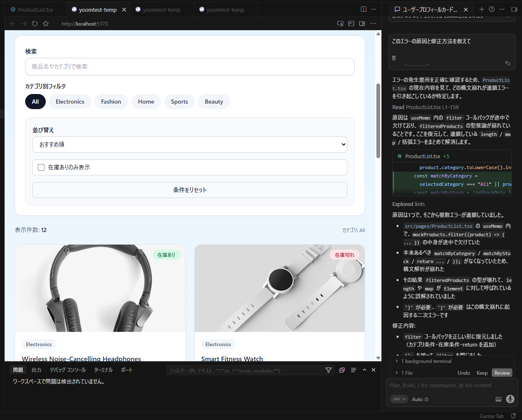Focus the 商品名やカテゴリで検索 search field

(190, 67)
